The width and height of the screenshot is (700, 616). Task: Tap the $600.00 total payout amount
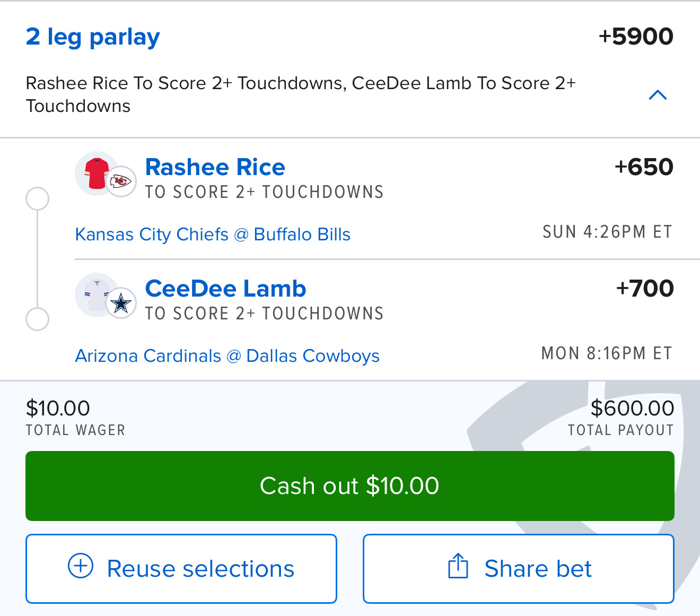[632, 409]
